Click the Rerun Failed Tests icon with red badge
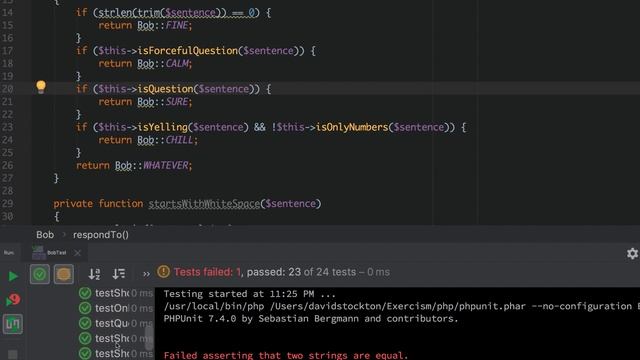Image resolution: width=640 pixels, height=360 pixels. (13, 300)
